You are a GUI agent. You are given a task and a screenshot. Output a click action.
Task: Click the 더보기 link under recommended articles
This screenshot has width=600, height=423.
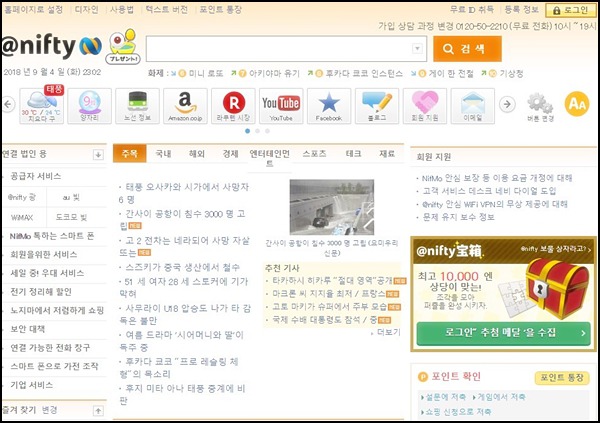pos(388,332)
